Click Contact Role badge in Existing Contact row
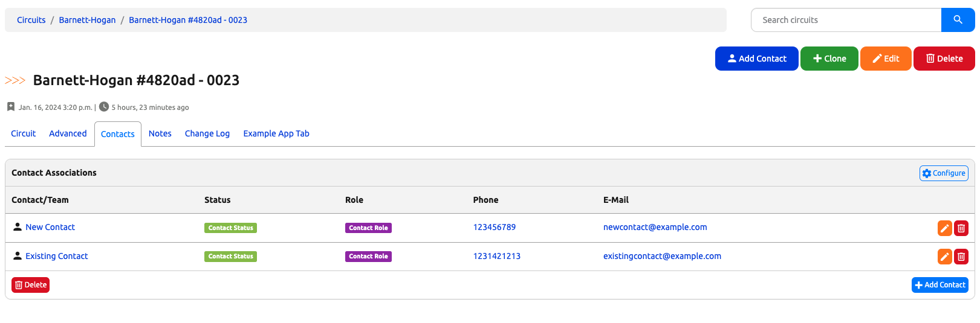 [368, 257]
